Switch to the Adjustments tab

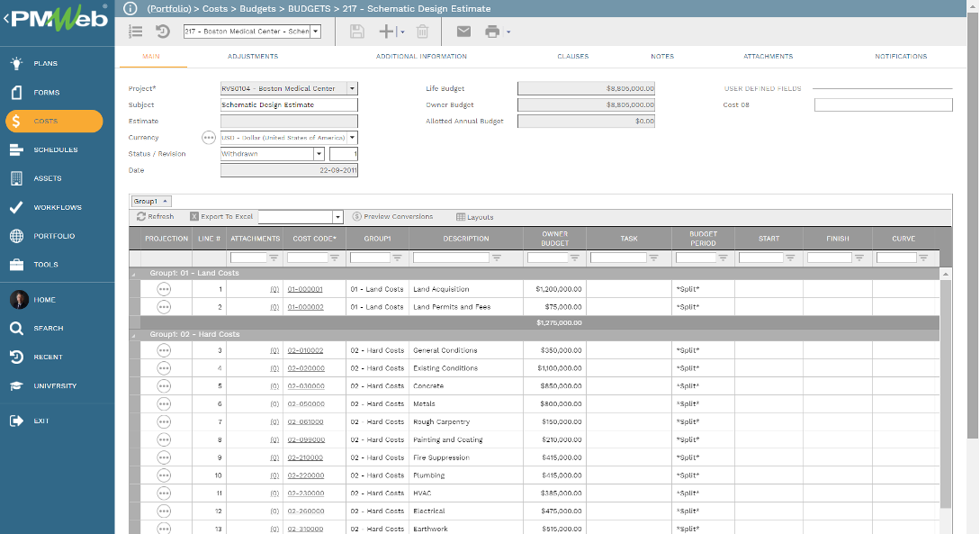tap(253, 56)
